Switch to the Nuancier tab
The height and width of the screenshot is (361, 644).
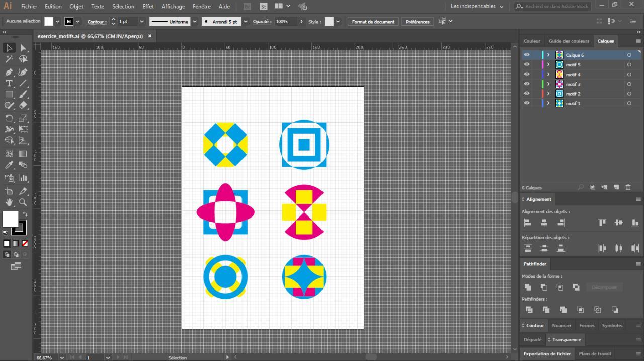(x=561, y=325)
